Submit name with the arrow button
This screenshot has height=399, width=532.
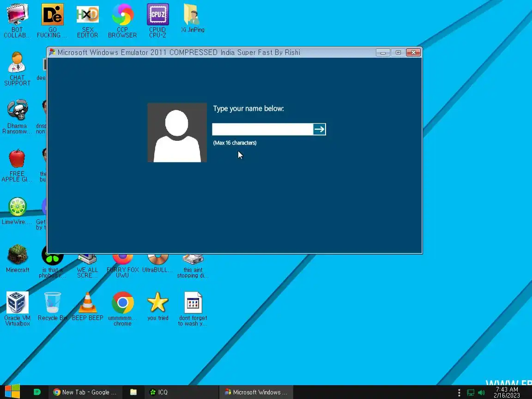pos(319,129)
